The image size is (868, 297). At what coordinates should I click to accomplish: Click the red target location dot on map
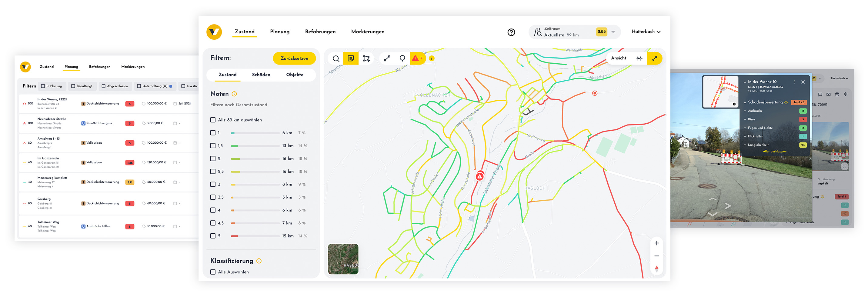(x=595, y=93)
